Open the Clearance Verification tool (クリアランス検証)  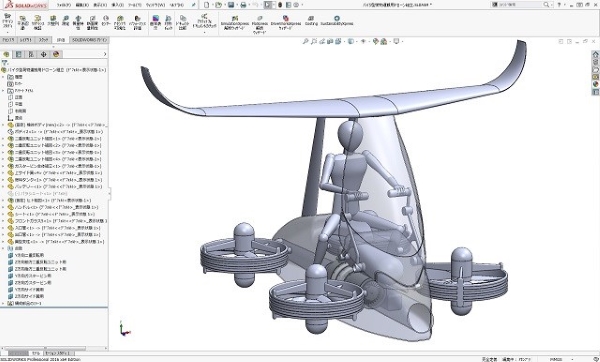coord(38,23)
